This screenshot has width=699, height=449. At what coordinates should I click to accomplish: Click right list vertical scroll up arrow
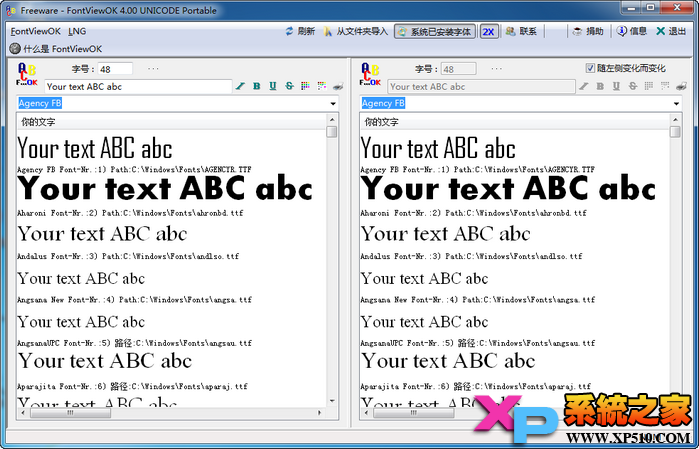(675, 119)
